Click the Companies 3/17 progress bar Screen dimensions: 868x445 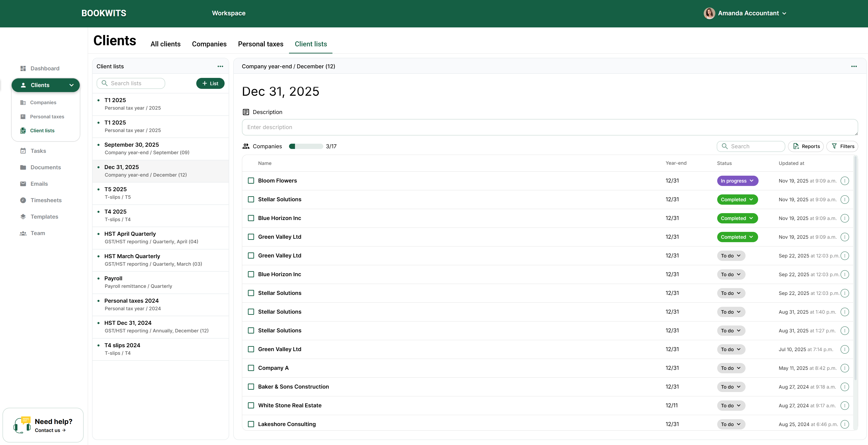pos(306,146)
